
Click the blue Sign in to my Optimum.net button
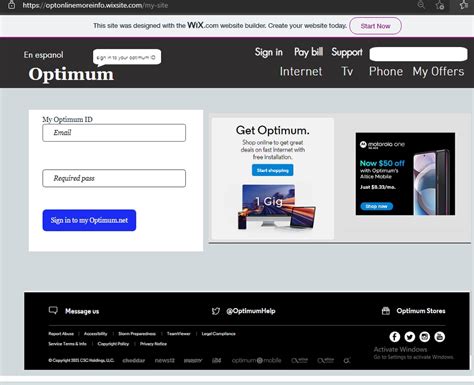(89, 220)
